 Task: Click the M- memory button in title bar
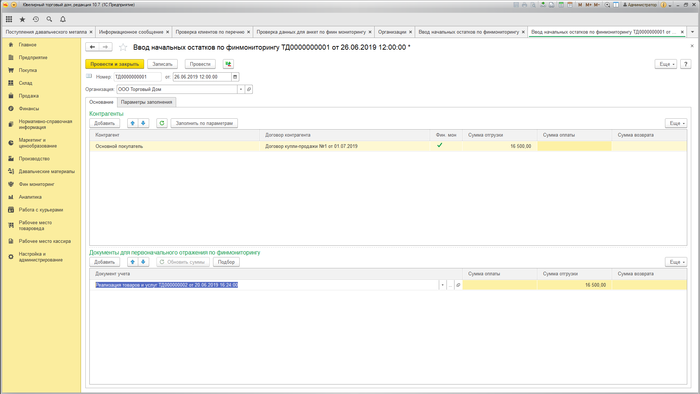click(x=597, y=5)
